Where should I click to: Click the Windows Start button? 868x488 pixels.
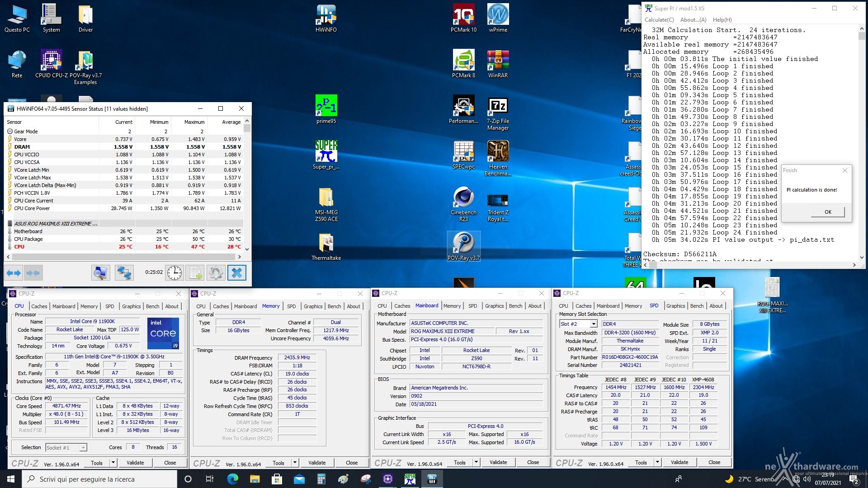coord(11,479)
